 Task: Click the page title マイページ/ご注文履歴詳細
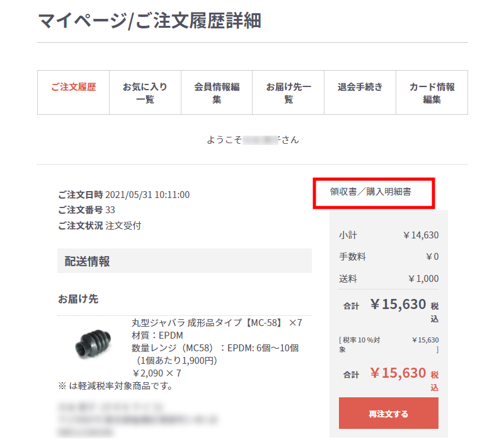click(x=150, y=21)
